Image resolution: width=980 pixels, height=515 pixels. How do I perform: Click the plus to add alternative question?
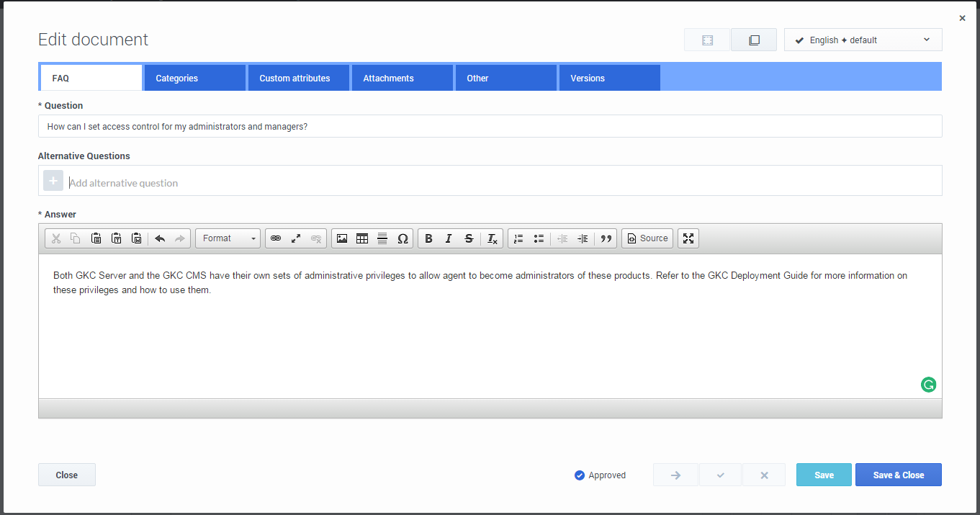tap(53, 181)
